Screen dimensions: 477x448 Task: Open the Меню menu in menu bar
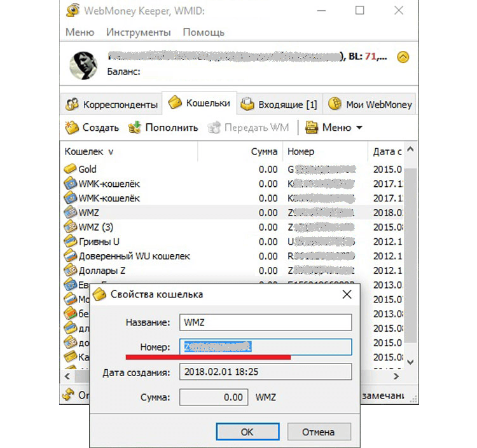[79, 32]
